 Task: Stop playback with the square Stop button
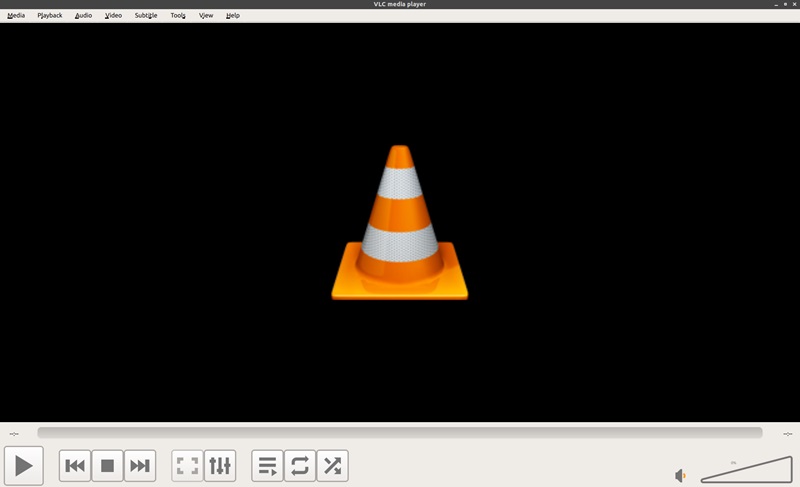[x=107, y=466]
